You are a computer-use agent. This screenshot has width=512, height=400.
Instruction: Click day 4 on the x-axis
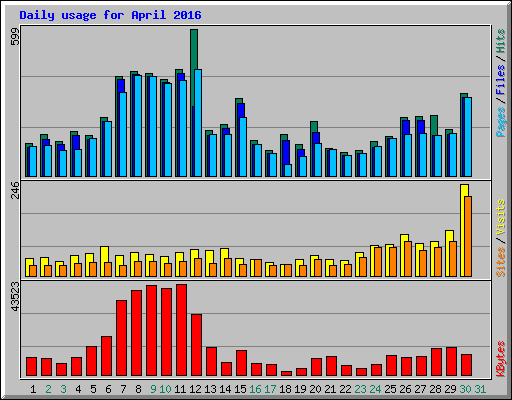(78, 389)
